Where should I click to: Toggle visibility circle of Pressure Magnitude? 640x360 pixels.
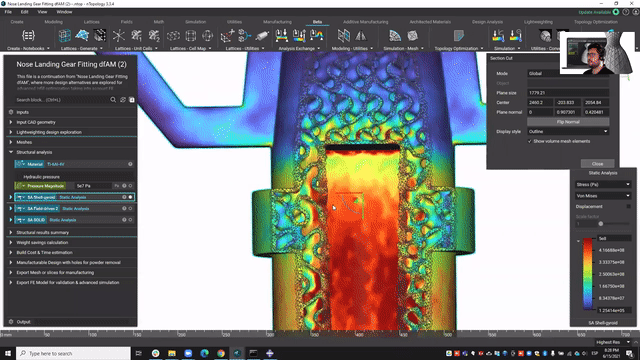coord(130,186)
